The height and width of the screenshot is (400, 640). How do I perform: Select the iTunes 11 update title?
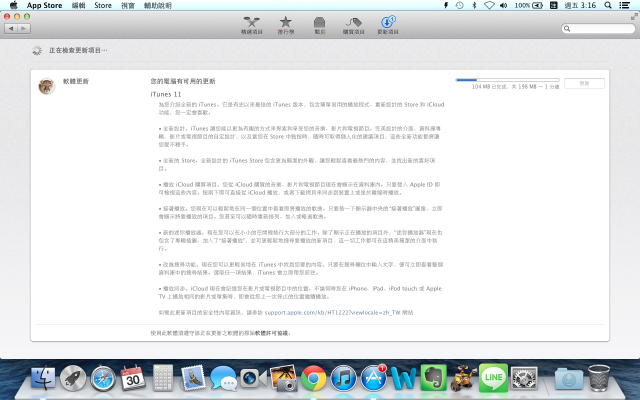pyautogui.click(x=166, y=94)
